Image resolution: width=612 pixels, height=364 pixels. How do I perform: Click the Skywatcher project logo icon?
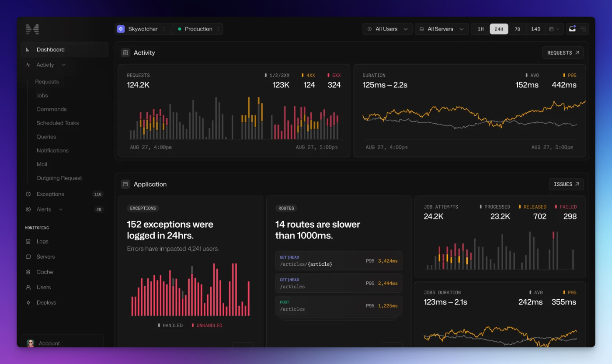click(121, 29)
